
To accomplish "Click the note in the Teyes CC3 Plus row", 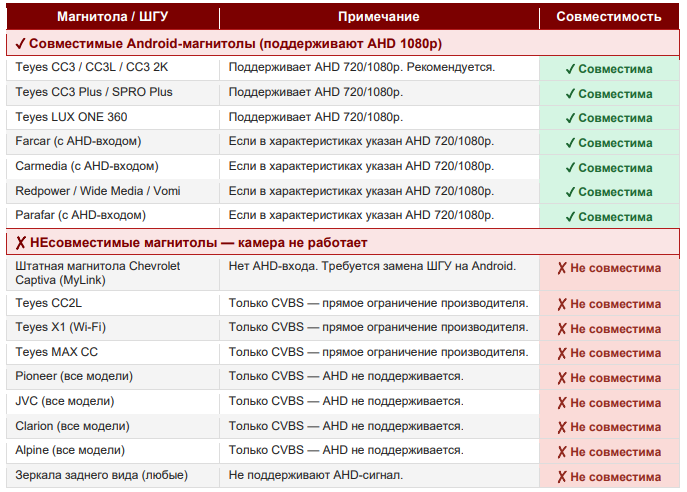I will 316,92.
